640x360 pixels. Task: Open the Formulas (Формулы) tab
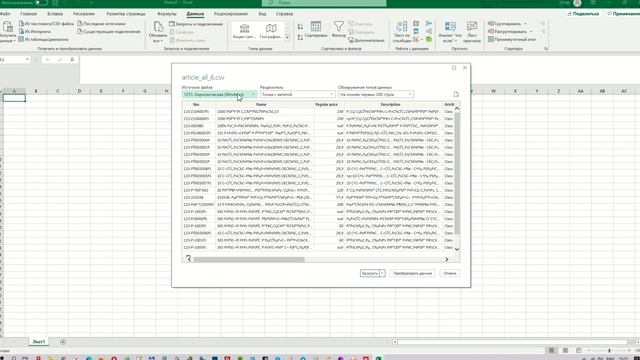click(167, 14)
